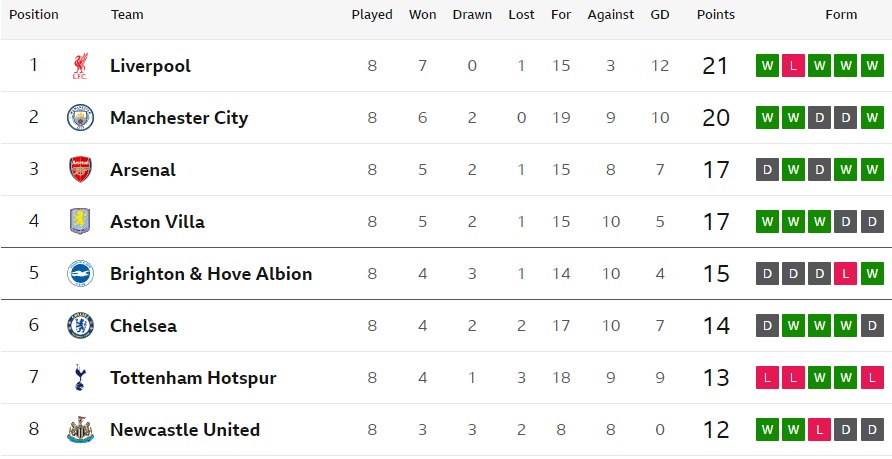Screen dimensions: 892x459
Task: Click the Newcastle United club crest
Action: coord(80,430)
